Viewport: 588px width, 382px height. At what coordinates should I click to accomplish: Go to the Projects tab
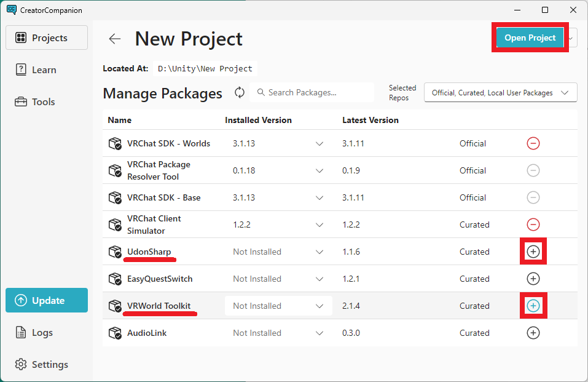point(47,38)
